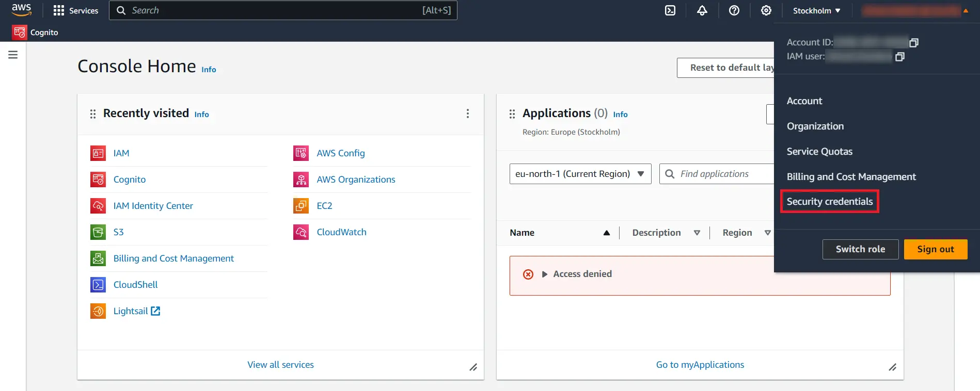Click Reset to default layout button
980x391 pixels.
(725, 68)
